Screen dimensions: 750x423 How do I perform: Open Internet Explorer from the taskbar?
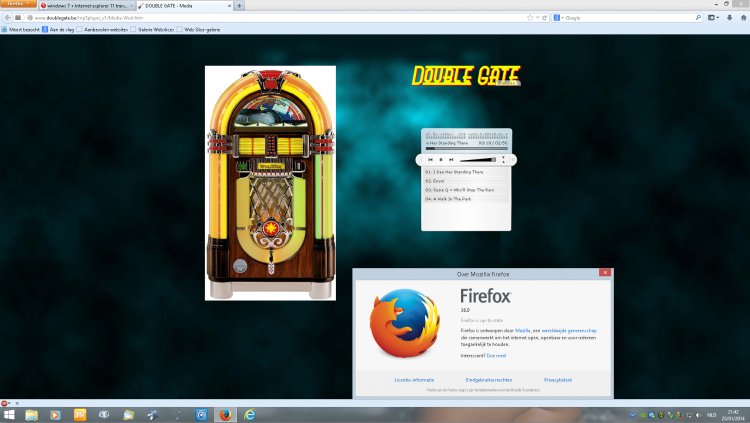(250, 414)
